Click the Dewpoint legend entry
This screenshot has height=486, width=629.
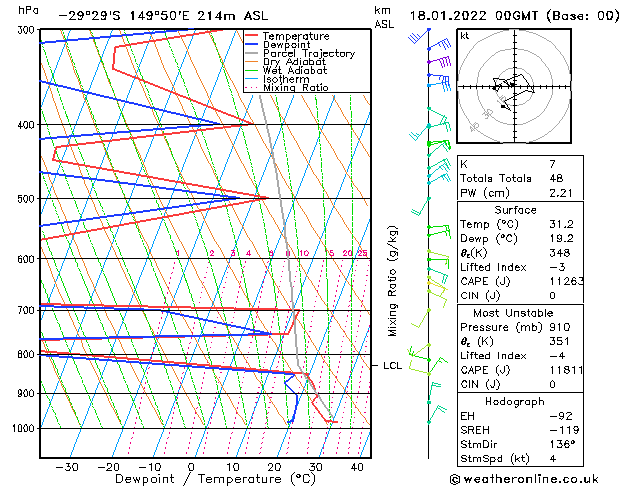tap(286, 45)
